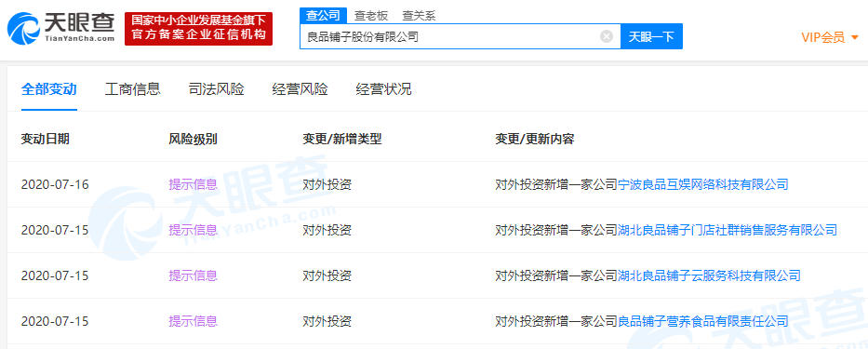Open the 经营状况 tab
Screen dimensions: 868x349
383,89
